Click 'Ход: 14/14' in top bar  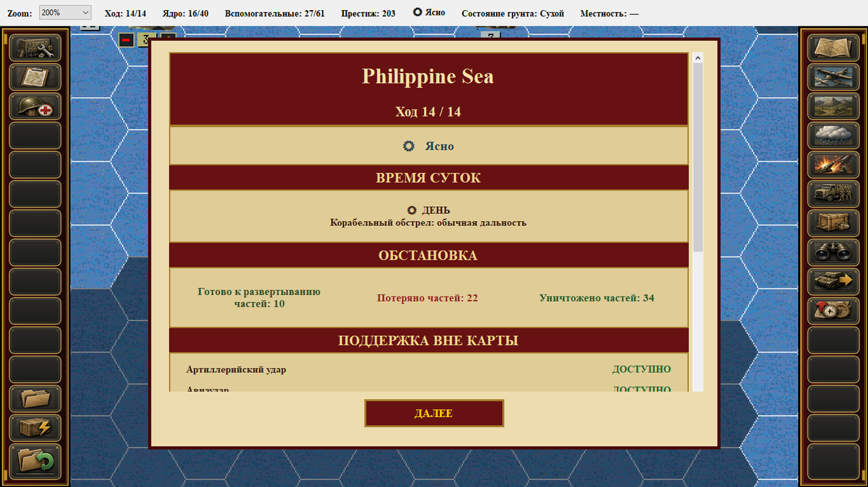[x=125, y=14]
